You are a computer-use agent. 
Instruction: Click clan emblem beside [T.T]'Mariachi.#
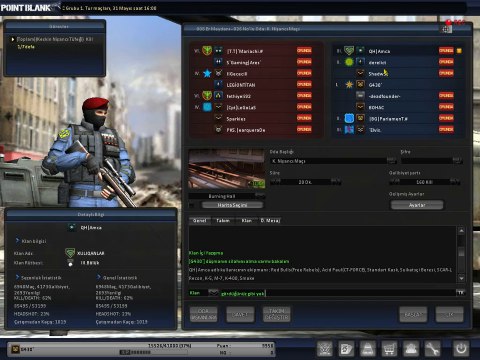(x=207, y=51)
